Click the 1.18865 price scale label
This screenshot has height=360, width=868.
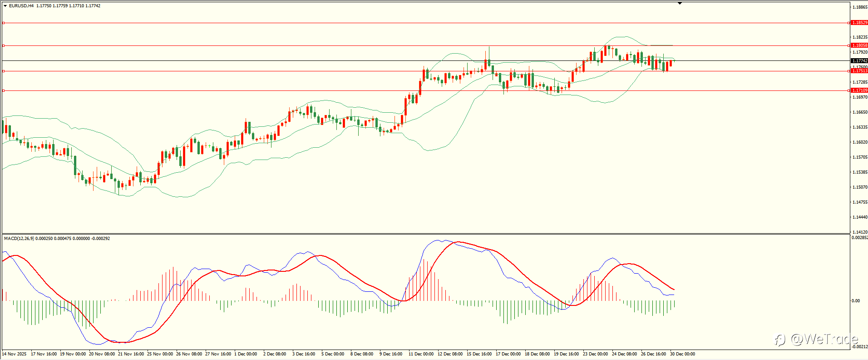click(860, 7)
